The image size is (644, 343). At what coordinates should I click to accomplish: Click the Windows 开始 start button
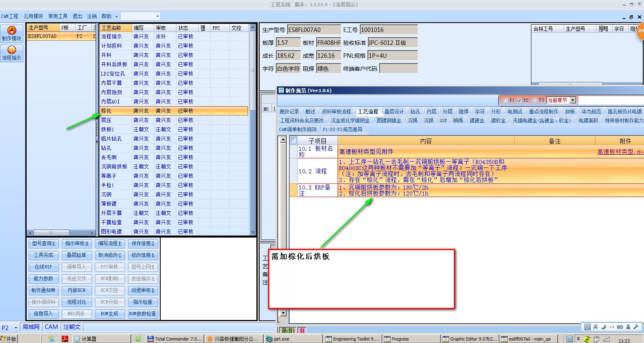pyautogui.click(x=9, y=339)
